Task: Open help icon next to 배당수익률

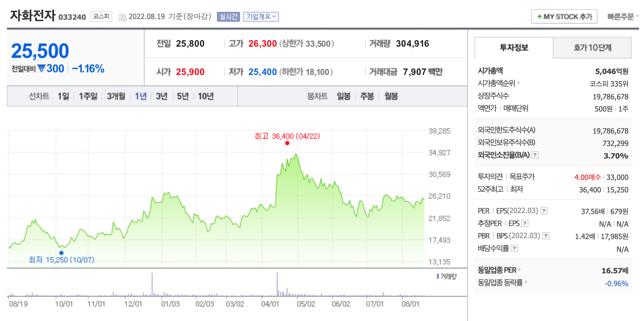Action: click(x=514, y=248)
